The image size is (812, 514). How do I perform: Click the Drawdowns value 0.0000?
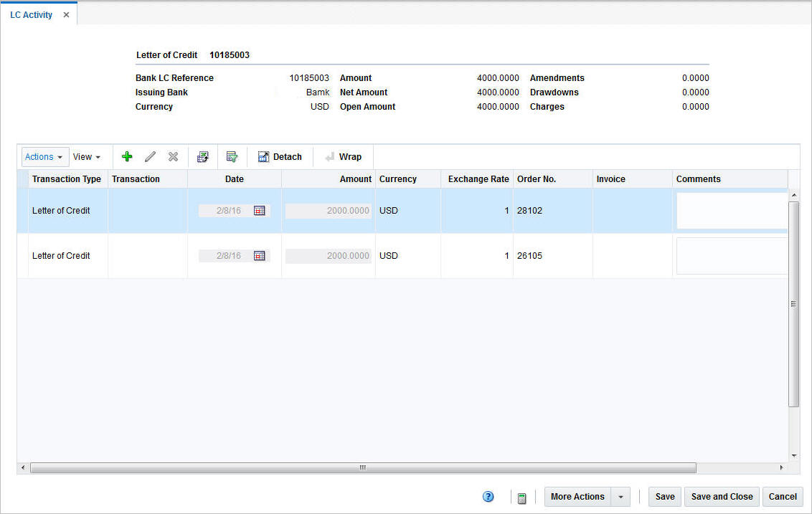[696, 92]
